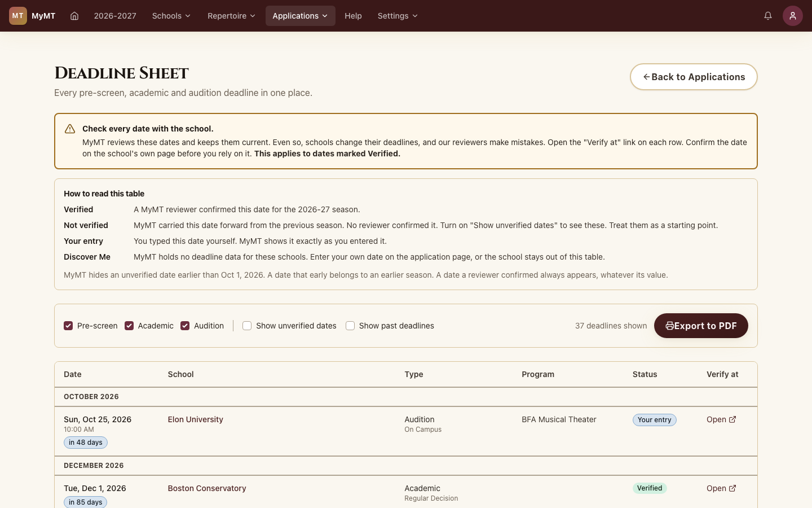
Task: Click the MT logo badge
Action: pyautogui.click(x=18, y=16)
